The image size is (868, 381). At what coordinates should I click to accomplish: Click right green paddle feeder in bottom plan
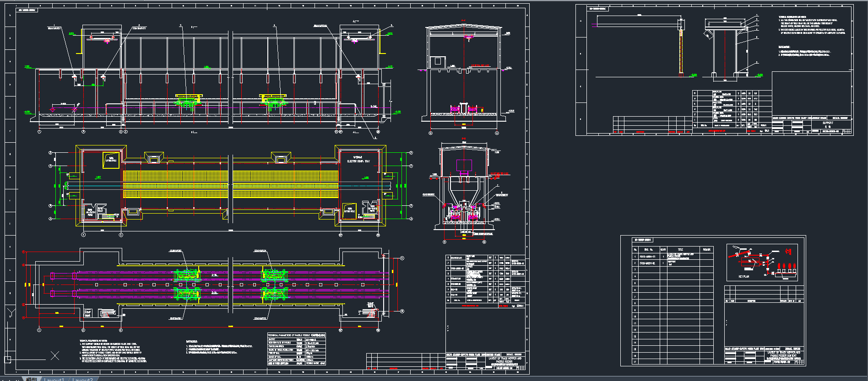tap(273, 284)
